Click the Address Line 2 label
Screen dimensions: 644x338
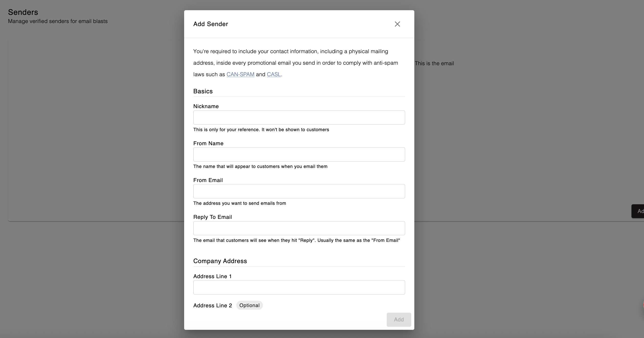(x=213, y=306)
